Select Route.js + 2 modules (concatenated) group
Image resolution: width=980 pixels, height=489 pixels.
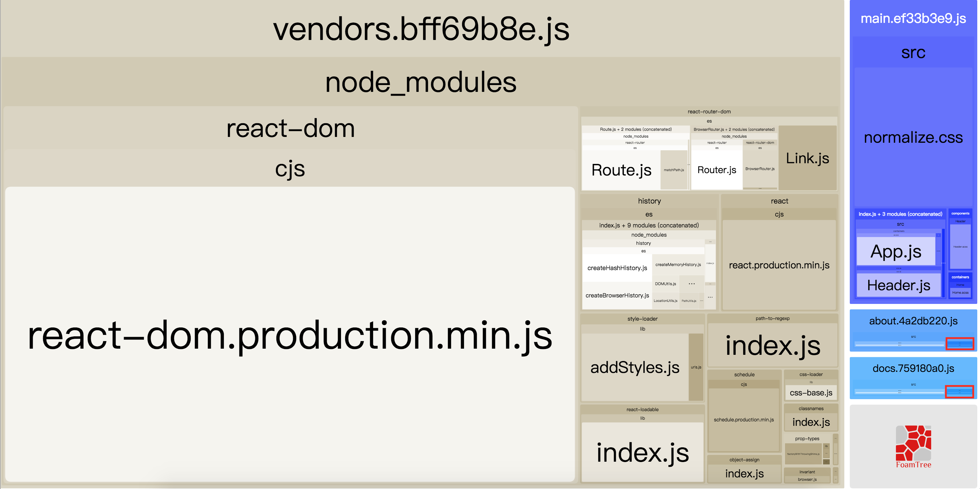coord(636,129)
